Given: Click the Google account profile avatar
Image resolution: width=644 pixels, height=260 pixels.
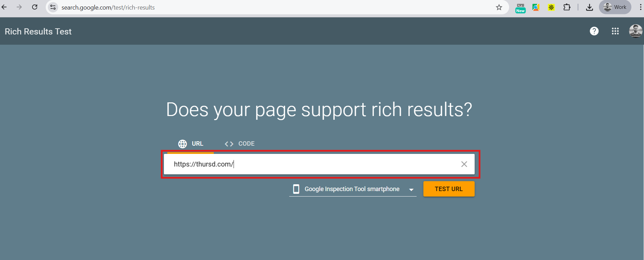Looking at the screenshot, I should tap(635, 31).
